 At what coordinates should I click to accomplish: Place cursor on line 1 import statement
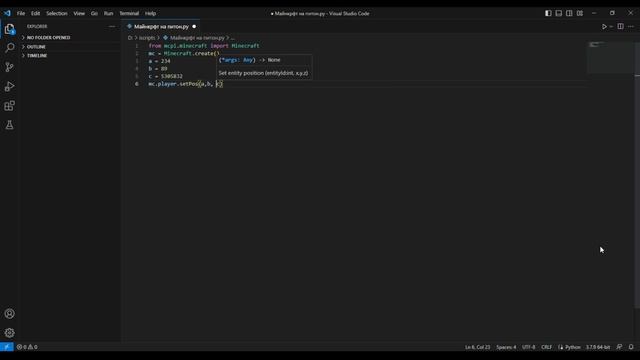[204, 46]
